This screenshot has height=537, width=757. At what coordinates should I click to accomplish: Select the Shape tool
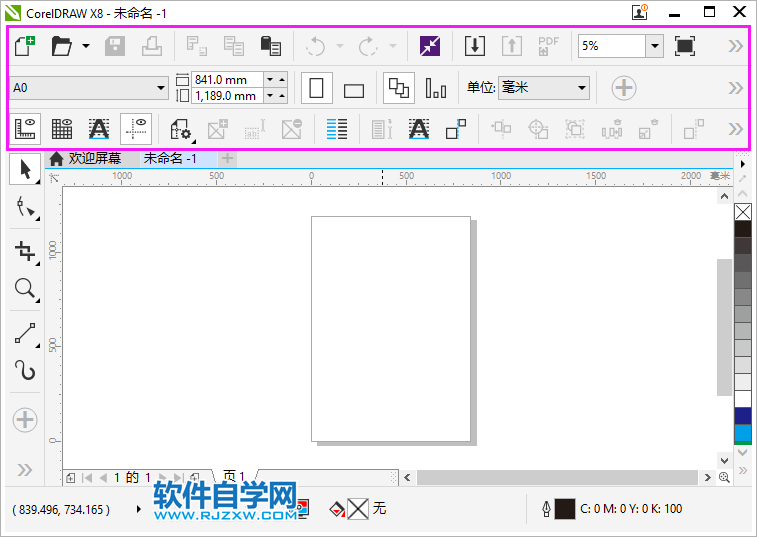pyautogui.click(x=25, y=207)
